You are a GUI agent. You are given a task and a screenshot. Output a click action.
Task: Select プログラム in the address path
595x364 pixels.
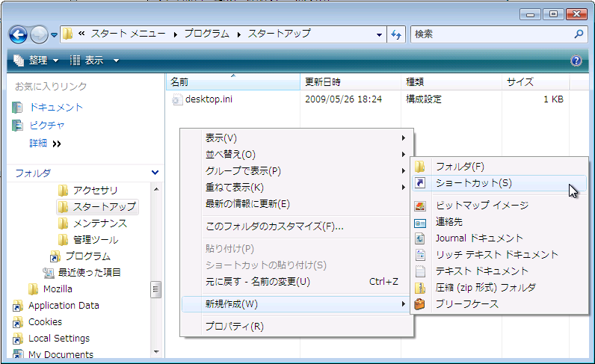[207, 34]
